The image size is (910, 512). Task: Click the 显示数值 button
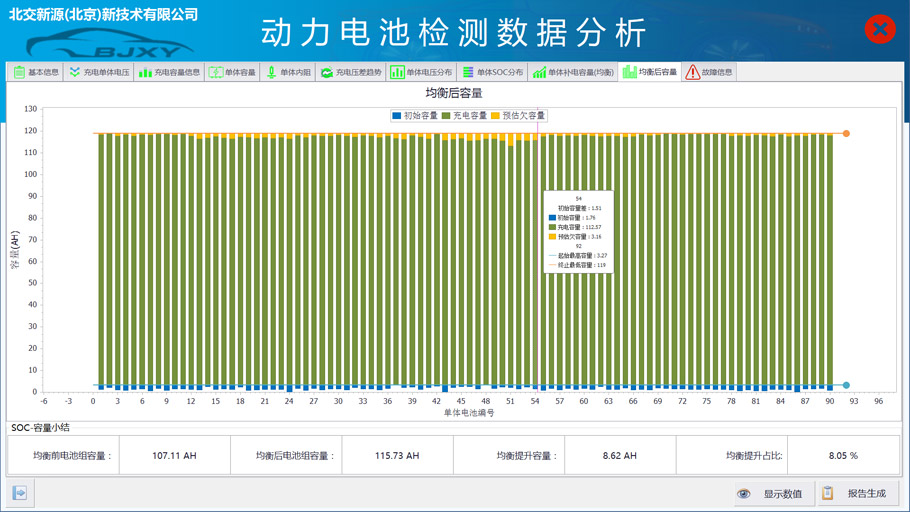click(x=771, y=493)
